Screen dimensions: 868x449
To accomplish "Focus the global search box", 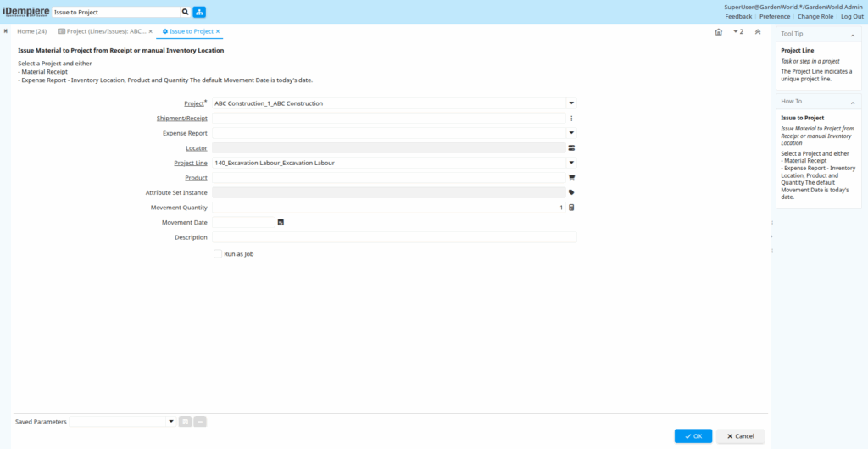I will point(115,12).
